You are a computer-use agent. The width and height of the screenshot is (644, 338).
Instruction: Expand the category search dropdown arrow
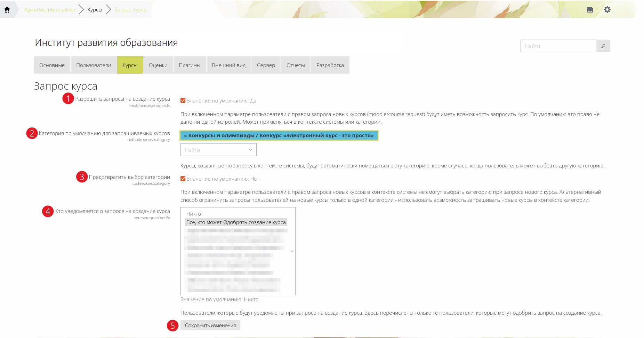pyautogui.click(x=250, y=150)
